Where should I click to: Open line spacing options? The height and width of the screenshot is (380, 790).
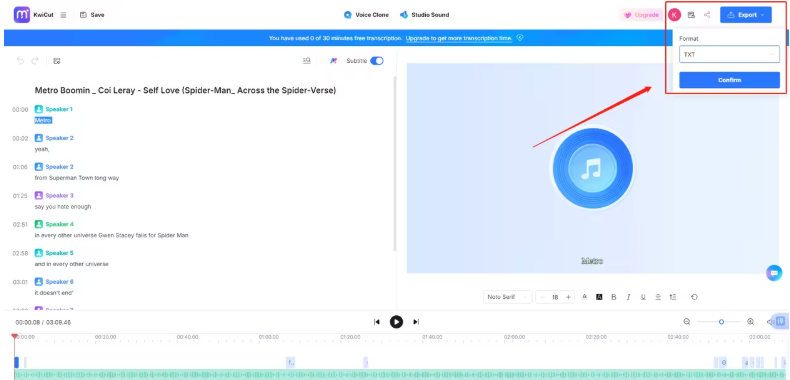pyautogui.click(x=673, y=297)
